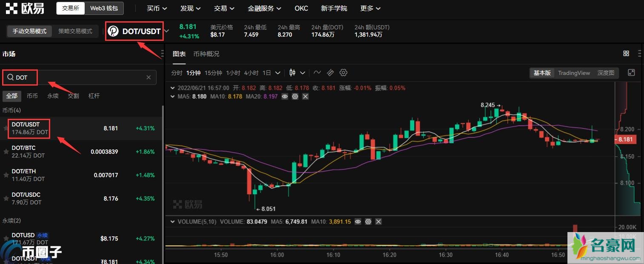Image resolution: width=644 pixels, height=264 pixels.
Task: Toggle MA indicator visibility eye
Action: point(285,97)
